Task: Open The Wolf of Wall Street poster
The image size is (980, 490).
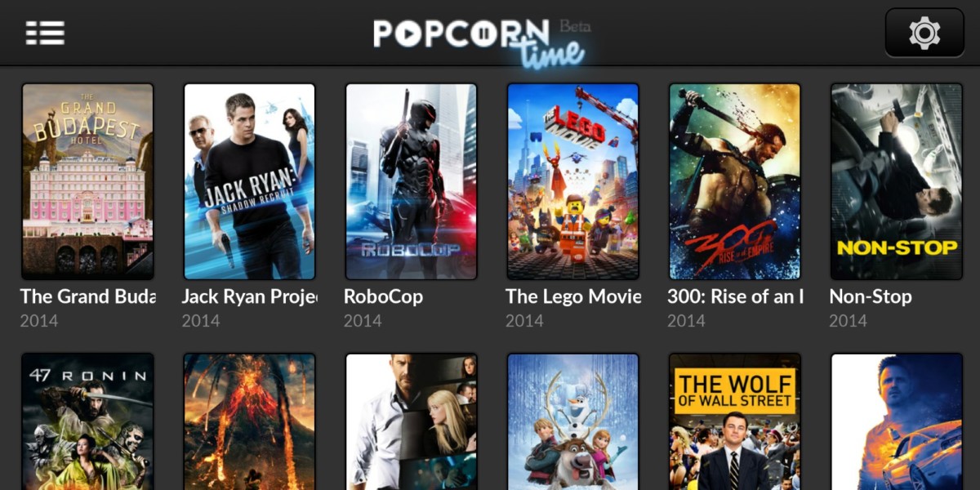Action: point(734,421)
